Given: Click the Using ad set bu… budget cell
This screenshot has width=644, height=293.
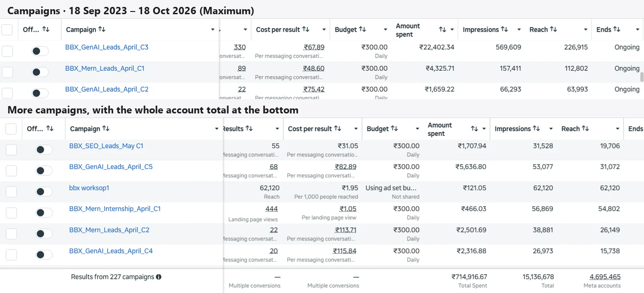Looking at the screenshot, I should [391, 188].
